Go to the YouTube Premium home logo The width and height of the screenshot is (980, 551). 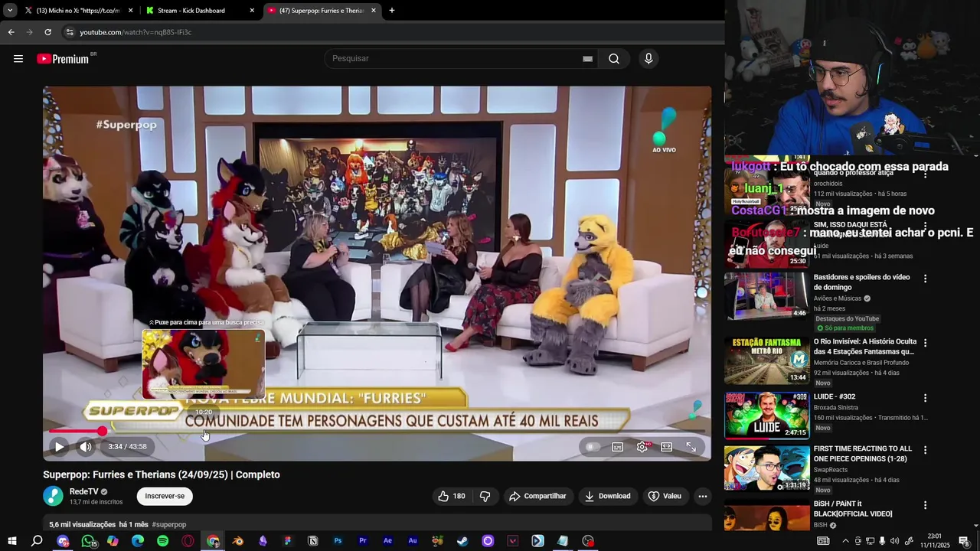[64, 59]
